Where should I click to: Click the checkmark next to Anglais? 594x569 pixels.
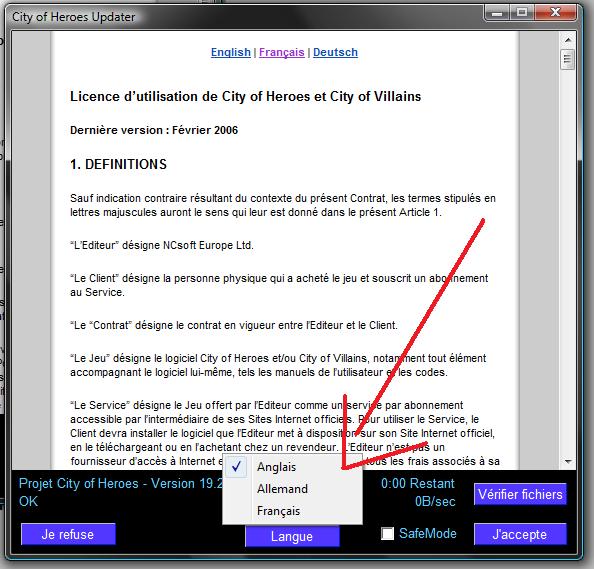click(x=236, y=467)
